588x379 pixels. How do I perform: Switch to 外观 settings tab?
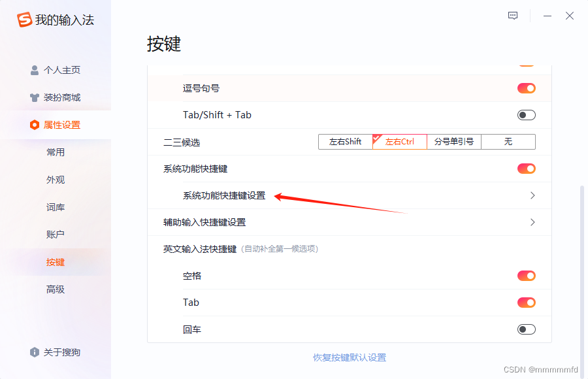point(56,180)
